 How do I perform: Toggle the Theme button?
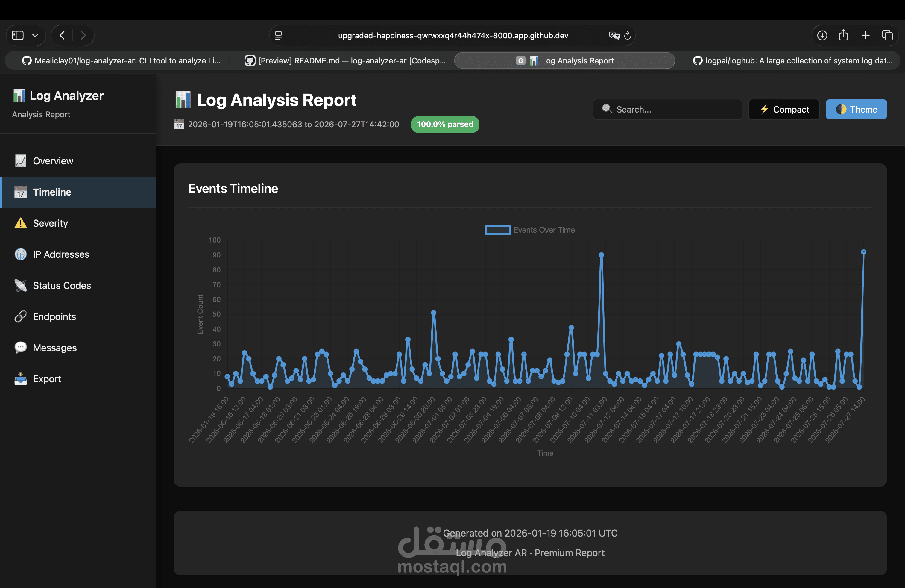click(856, 110)
